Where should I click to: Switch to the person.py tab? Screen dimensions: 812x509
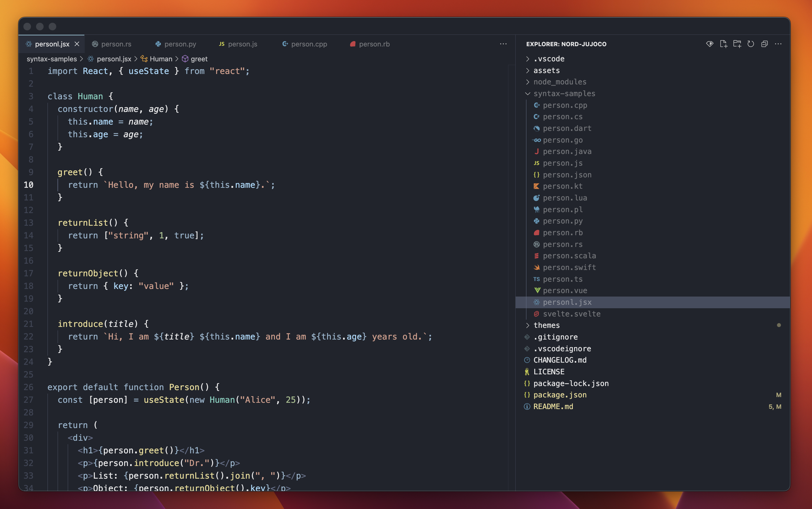[180, 44]
